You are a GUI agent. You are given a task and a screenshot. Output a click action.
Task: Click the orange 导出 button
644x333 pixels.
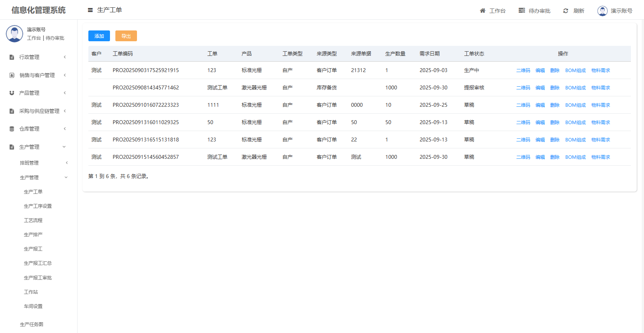coord(126,36)
